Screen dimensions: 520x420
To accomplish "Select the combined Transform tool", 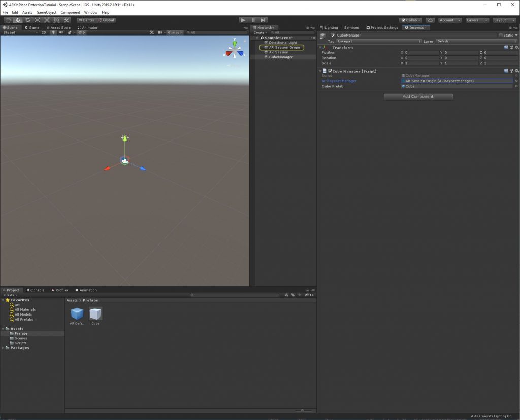I will (x=56, y=20).
